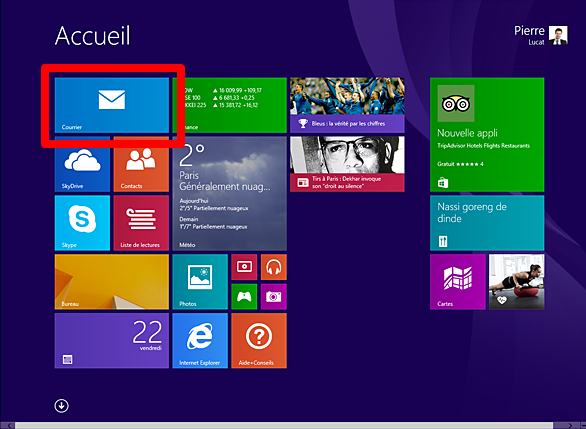Open the Nassi goreng de dinde recipe tile
This screenshot has width=586, height=429.
coord(487,223)
